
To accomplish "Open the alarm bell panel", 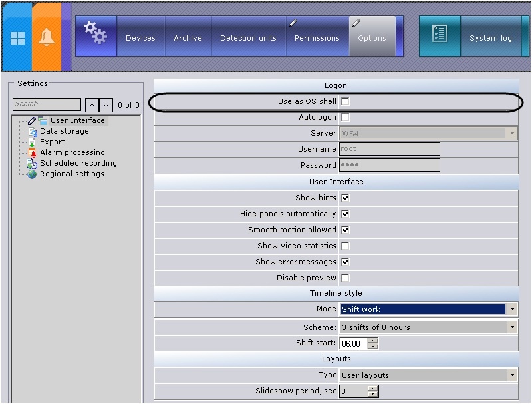I will 46,38.
